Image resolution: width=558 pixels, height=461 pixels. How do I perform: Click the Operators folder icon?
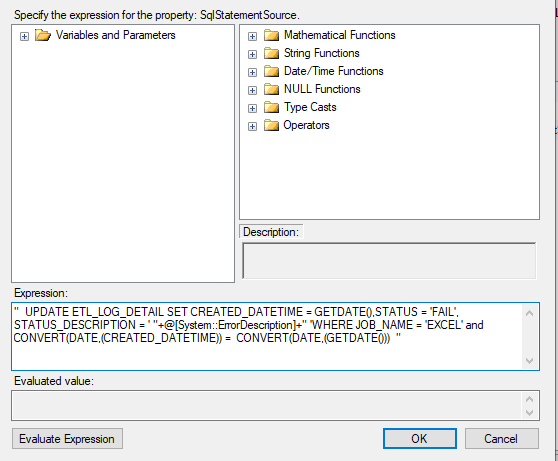(272, 125)
